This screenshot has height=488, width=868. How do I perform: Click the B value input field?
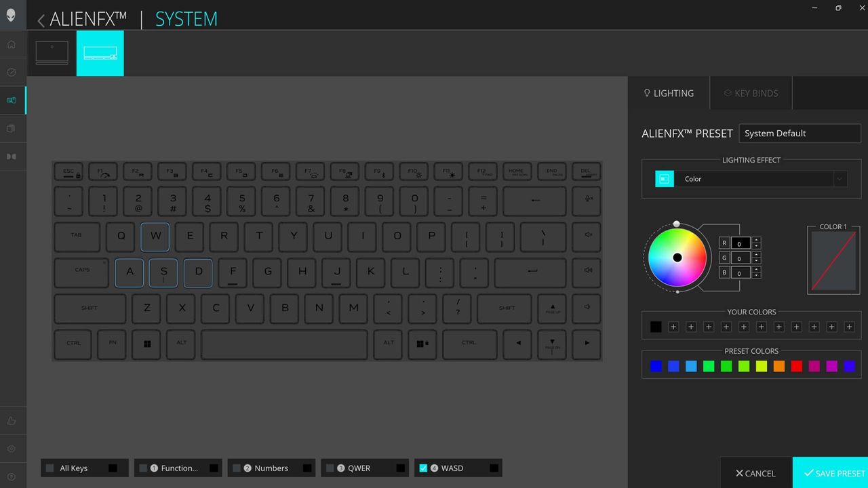coord(740,272)
